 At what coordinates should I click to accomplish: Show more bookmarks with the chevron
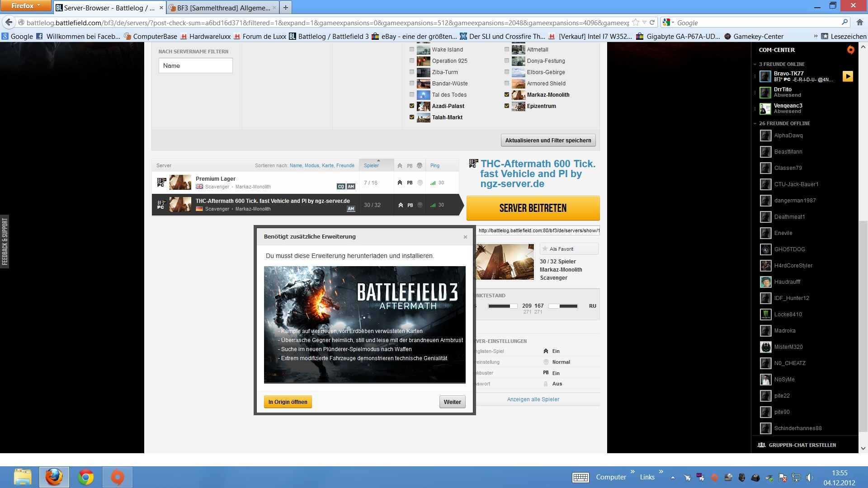816,36
